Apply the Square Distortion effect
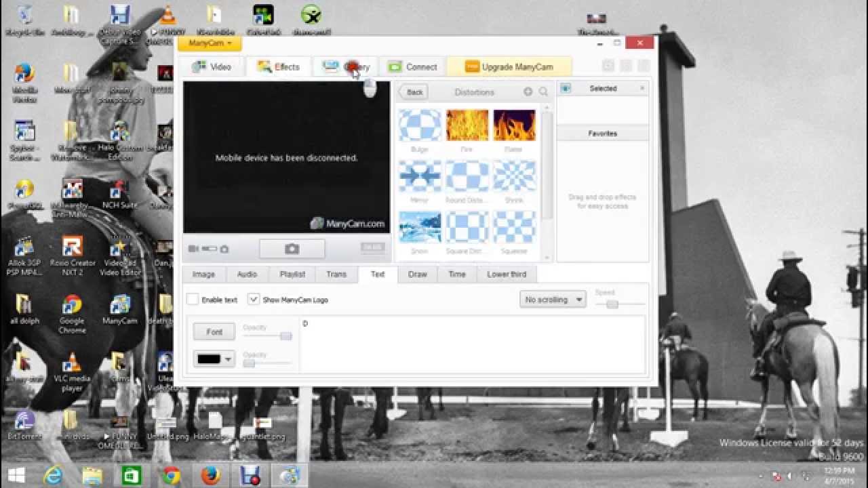 point(467,227)
